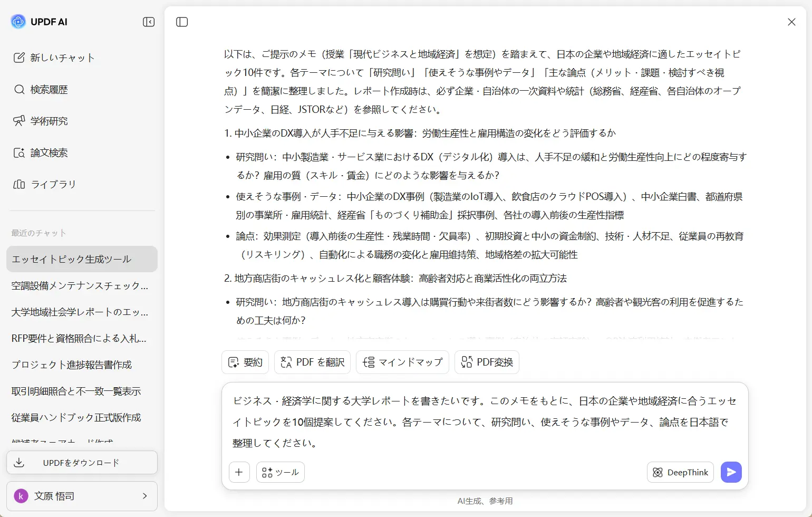The width and height of the screenshot is (812, 517).
Task: Click the academic research megaphone icon
Action: pos(19,121)
